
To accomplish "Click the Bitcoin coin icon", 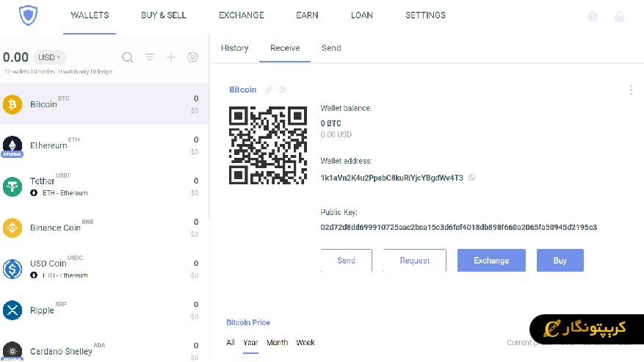I will point(12,104).
